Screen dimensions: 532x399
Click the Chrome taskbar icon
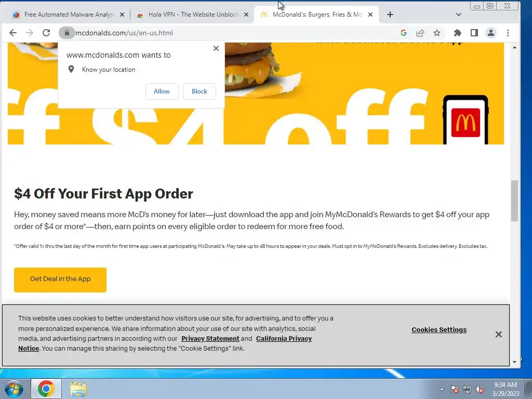(x=46, y=389)
